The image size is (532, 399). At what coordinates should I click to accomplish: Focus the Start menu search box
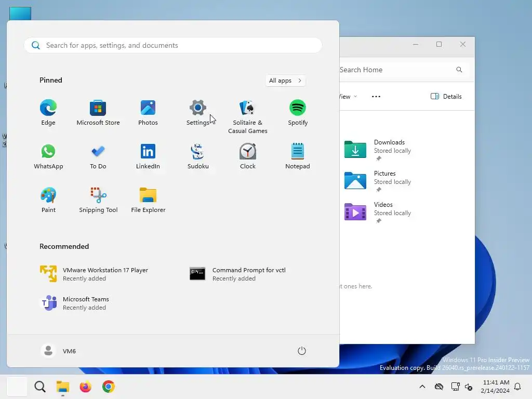pos(173,45)
